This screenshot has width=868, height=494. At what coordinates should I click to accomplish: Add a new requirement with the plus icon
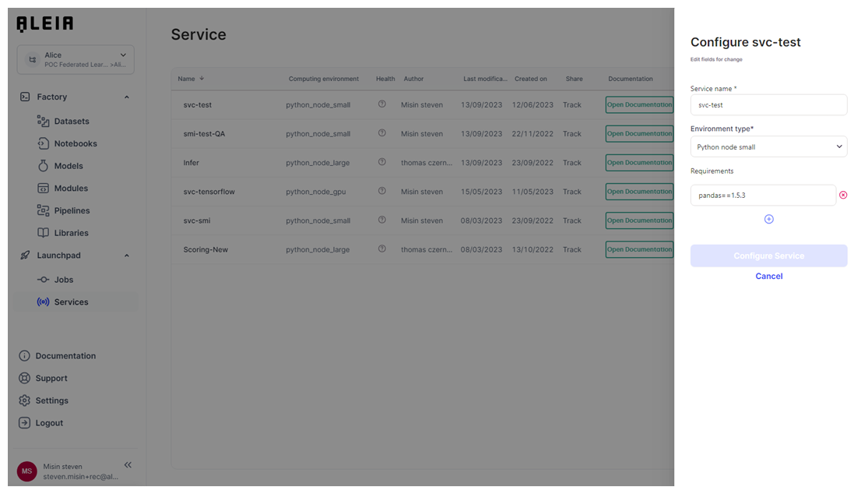click(x=768, y=219)
